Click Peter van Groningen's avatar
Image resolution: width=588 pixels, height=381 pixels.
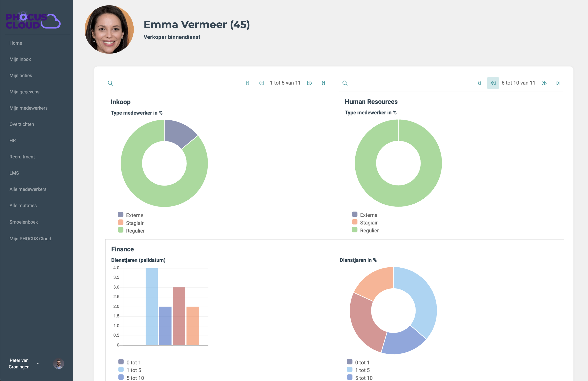pyautogui.click(x=59, y=364)
